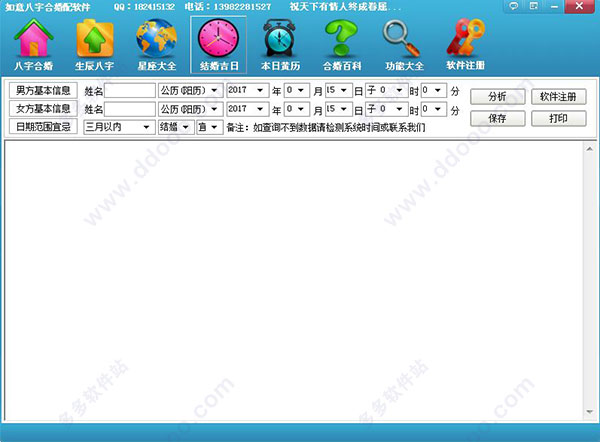Viewport: 600px width, 442px height.
Task: Open female birth minute dropdown
Action: [434, 109]
